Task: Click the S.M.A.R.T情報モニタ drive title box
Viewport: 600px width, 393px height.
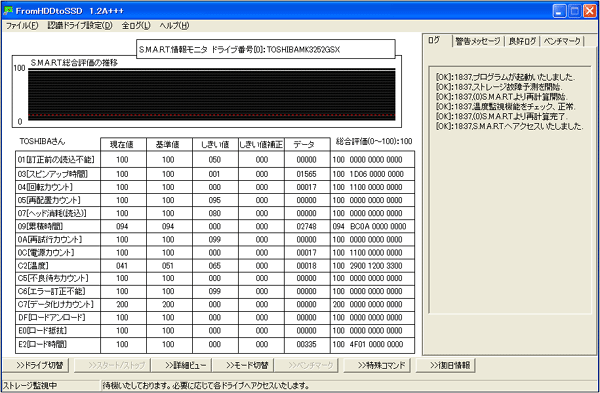Action: (x=266, y=49)
